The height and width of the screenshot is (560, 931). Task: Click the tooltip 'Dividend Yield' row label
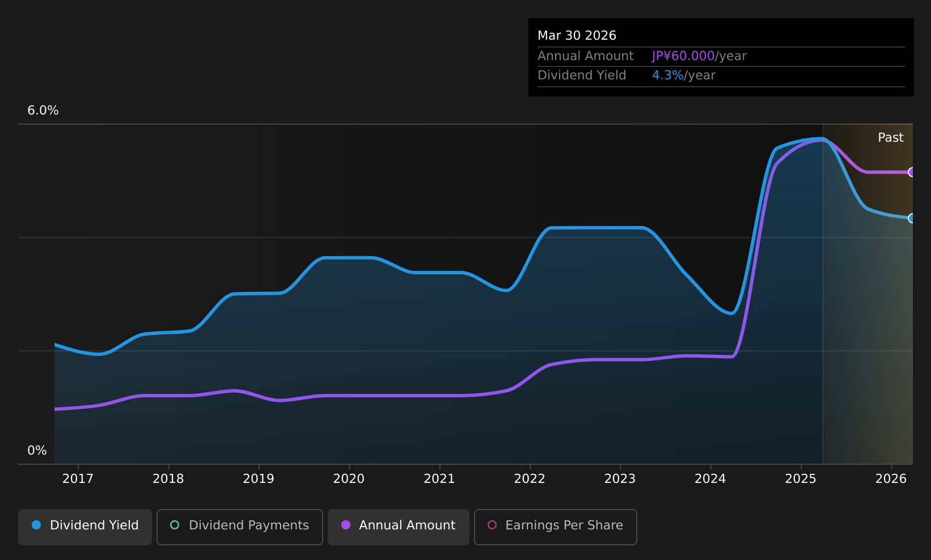point(582,75)
